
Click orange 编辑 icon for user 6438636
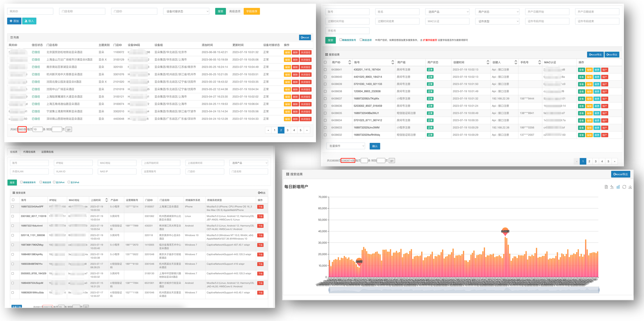589,106
